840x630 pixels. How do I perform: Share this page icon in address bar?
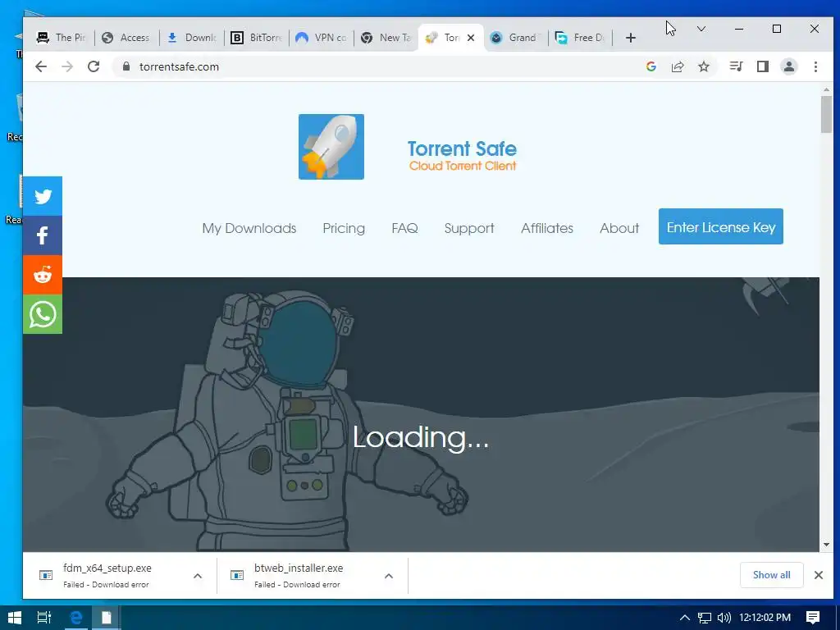(x=677, y=66)
